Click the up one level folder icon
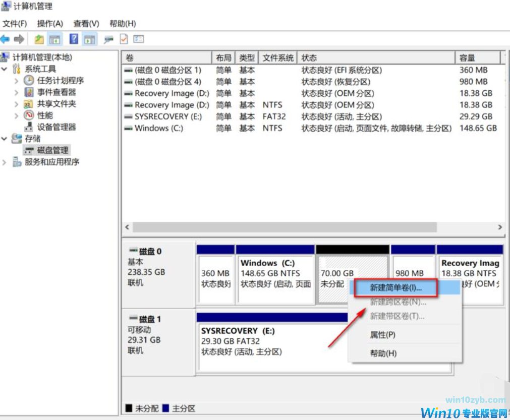The width and height of the screenshot is (510, 420). pos(39,39)
